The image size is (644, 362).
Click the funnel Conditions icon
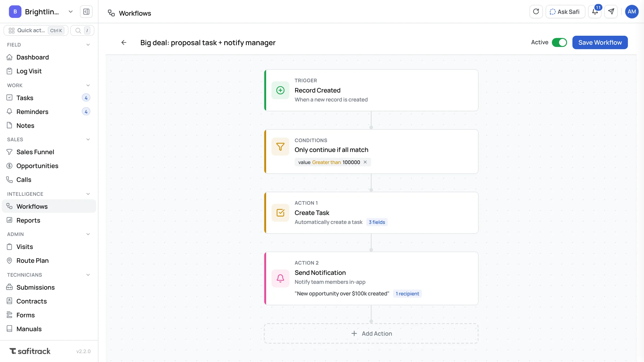coord(280,147)
